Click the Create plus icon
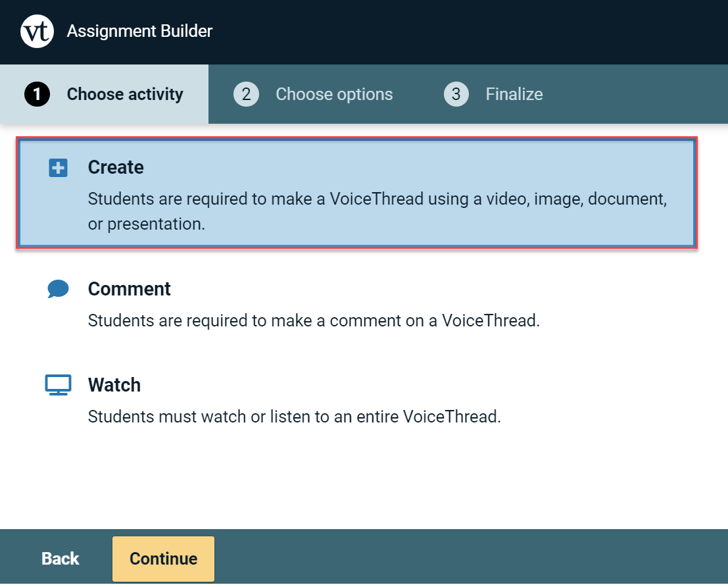 pos(58,168)
